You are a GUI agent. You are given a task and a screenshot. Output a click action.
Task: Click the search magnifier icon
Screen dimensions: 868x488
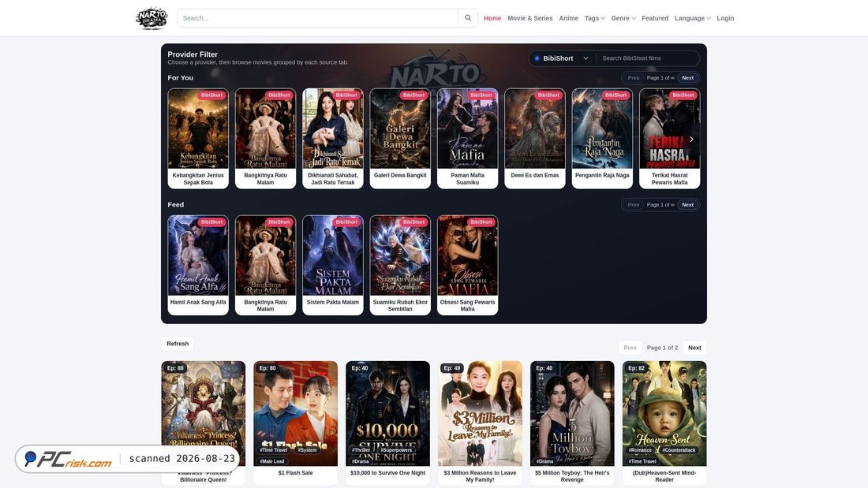pos(468,17)
